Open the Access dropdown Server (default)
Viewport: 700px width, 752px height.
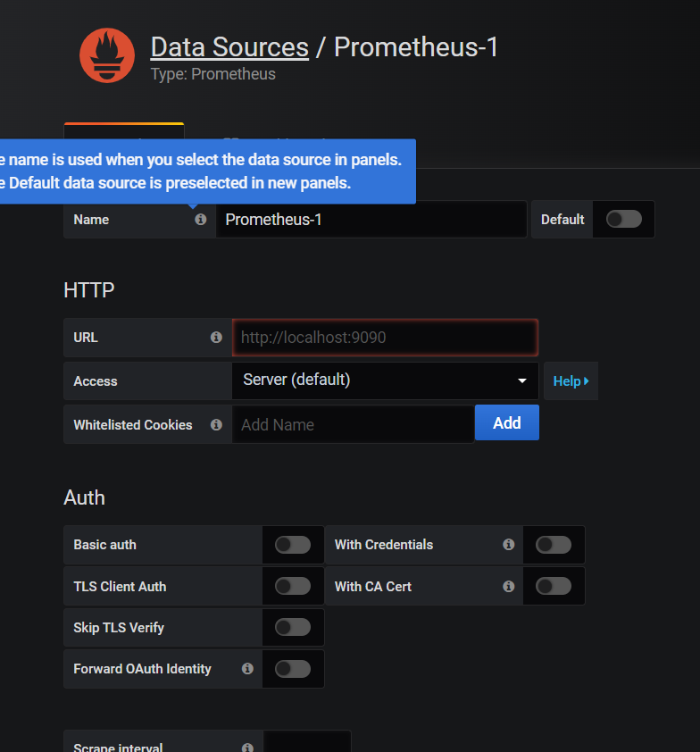point(385,380)
